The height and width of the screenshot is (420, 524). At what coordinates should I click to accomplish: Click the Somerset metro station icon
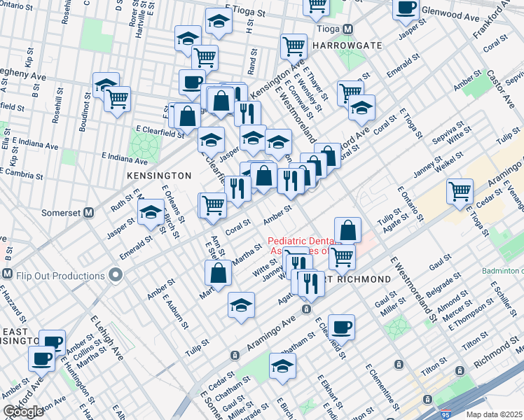88,213
